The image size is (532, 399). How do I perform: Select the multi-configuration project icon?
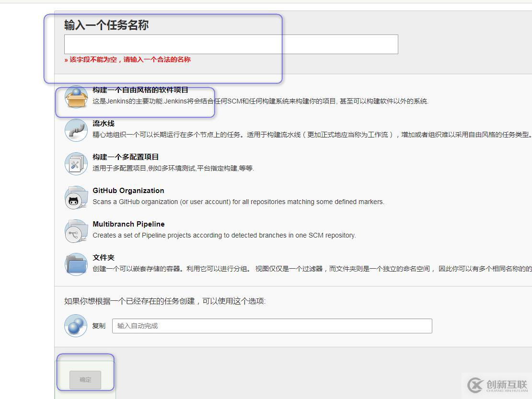click(76, 164)
